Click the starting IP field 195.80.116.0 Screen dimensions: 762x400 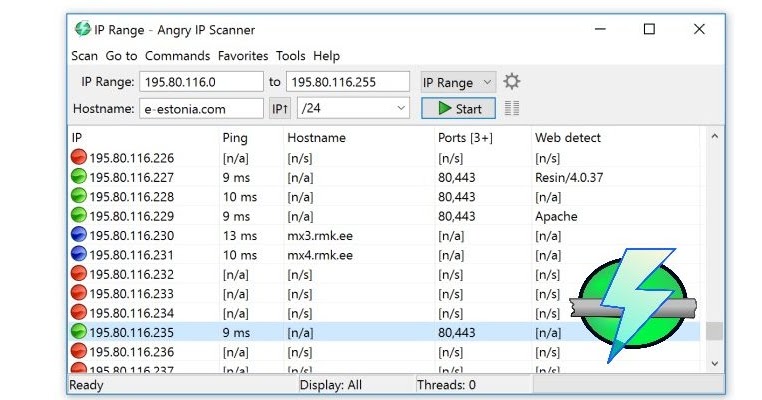tap(201, 82)
